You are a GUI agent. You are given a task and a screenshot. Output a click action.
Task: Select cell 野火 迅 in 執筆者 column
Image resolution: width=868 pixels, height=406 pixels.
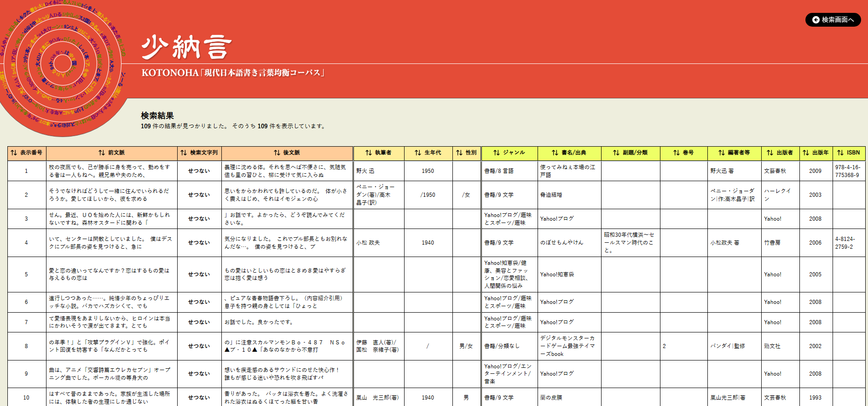(x=379, y=171)
